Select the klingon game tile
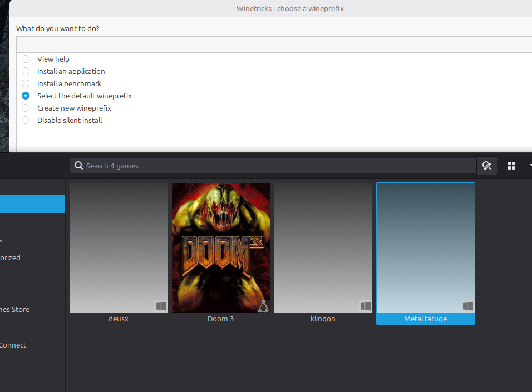The width and height of the screenshot is (532, 392). [x=323, y=248]
